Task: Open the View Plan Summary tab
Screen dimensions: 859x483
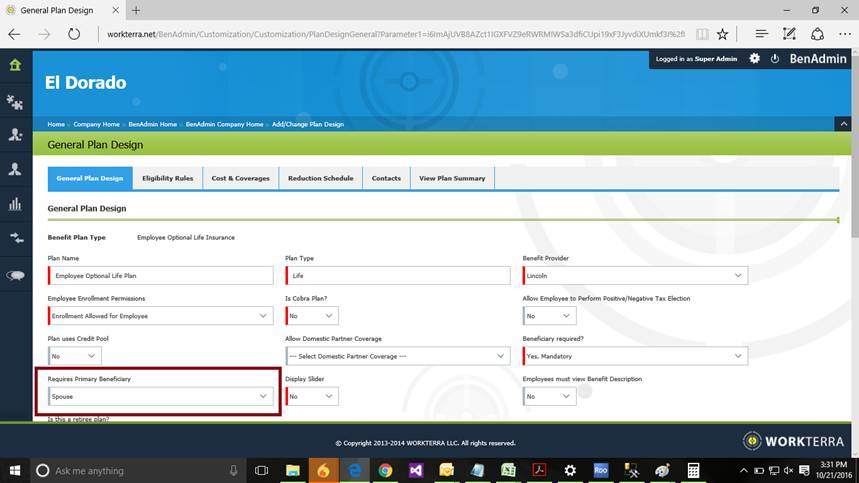Action: tap(452, 179)
